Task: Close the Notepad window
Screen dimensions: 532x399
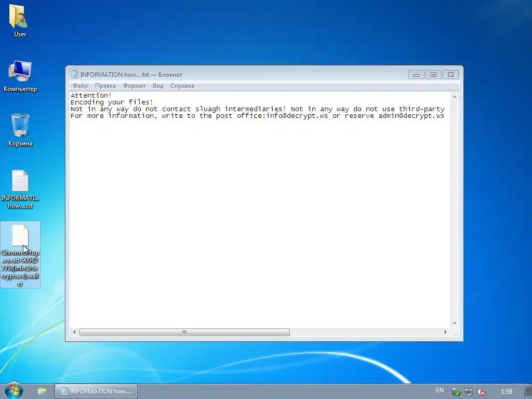Action: [x=450, y=75]
